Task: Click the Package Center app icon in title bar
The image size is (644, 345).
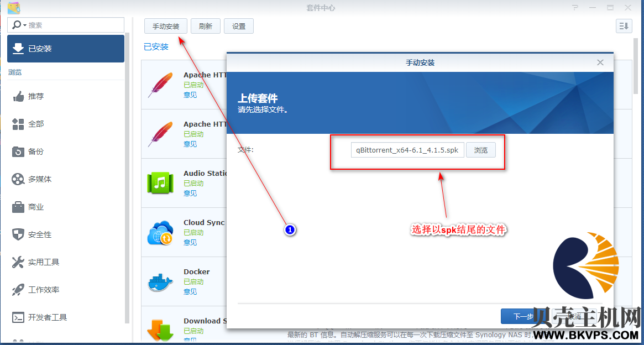Action: pos(15,8)
